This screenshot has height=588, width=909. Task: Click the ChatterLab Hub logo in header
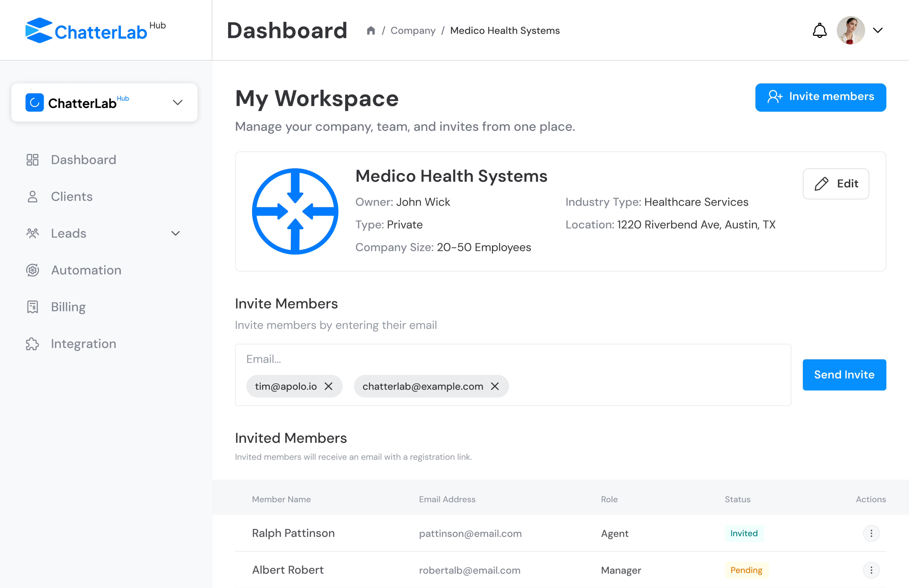(x=96, y=31)
